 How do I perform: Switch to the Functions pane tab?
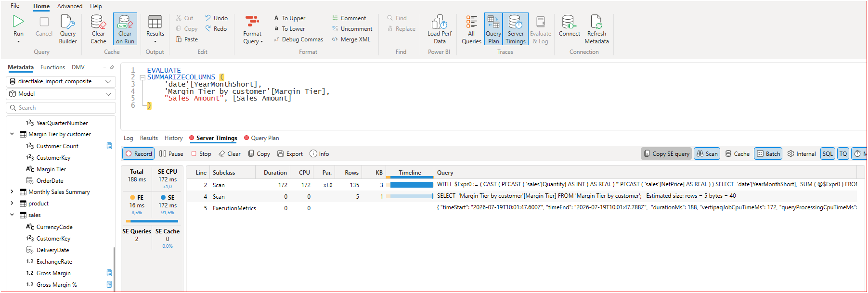coord(52,67)
